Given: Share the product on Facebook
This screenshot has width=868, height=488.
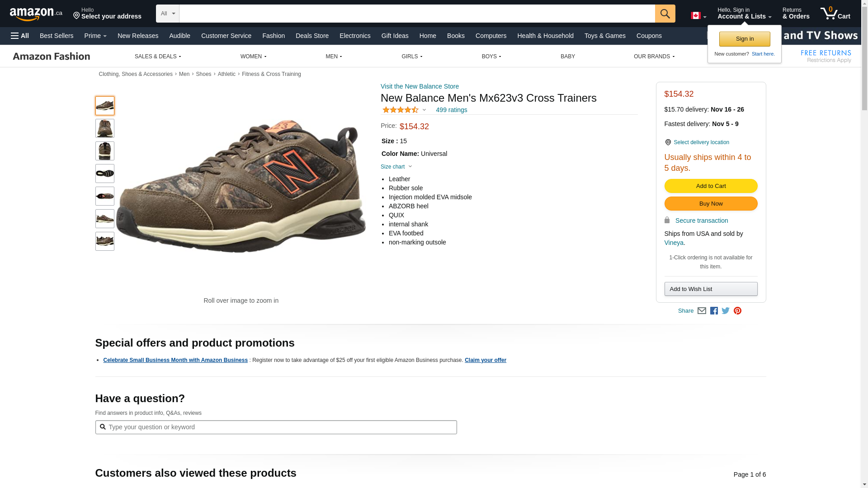Looking at the screenshot, I should coord(714,311).
